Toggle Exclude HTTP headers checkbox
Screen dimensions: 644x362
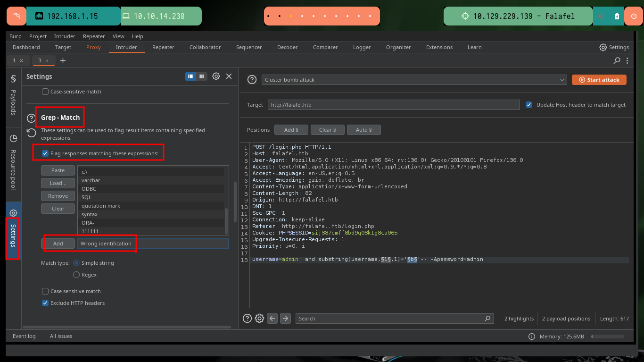click(45, 303)
